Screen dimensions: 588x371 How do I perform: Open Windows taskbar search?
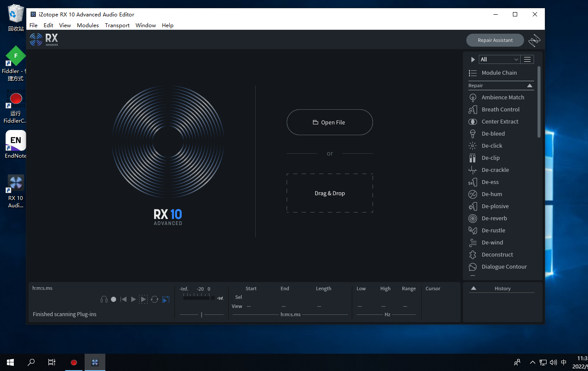[31, 362]
